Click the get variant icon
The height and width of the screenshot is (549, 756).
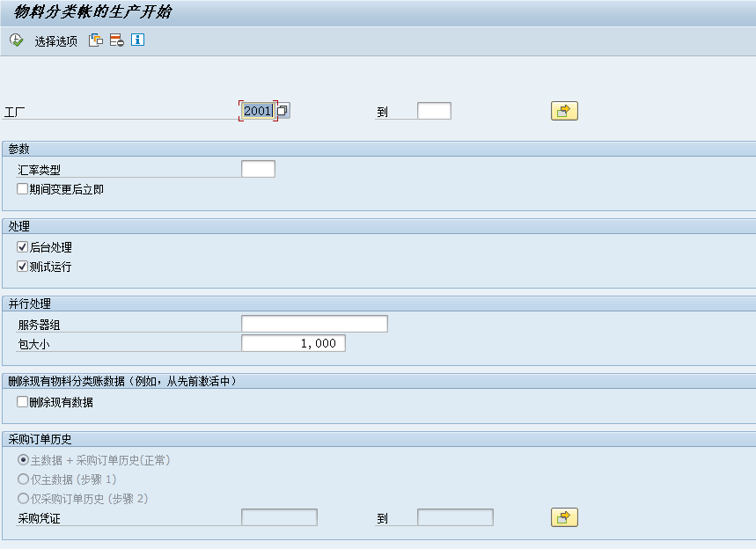pyautogui.click(x=95, y=40)
